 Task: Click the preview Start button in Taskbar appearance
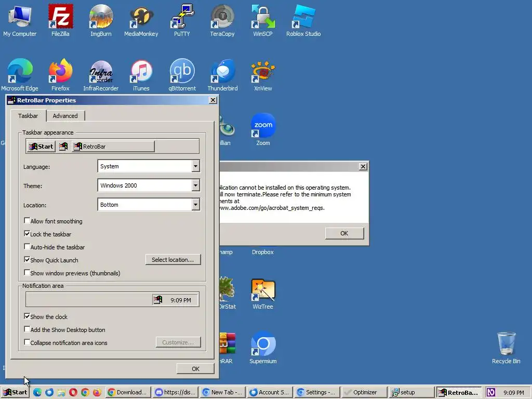click(x=41, y=147)
